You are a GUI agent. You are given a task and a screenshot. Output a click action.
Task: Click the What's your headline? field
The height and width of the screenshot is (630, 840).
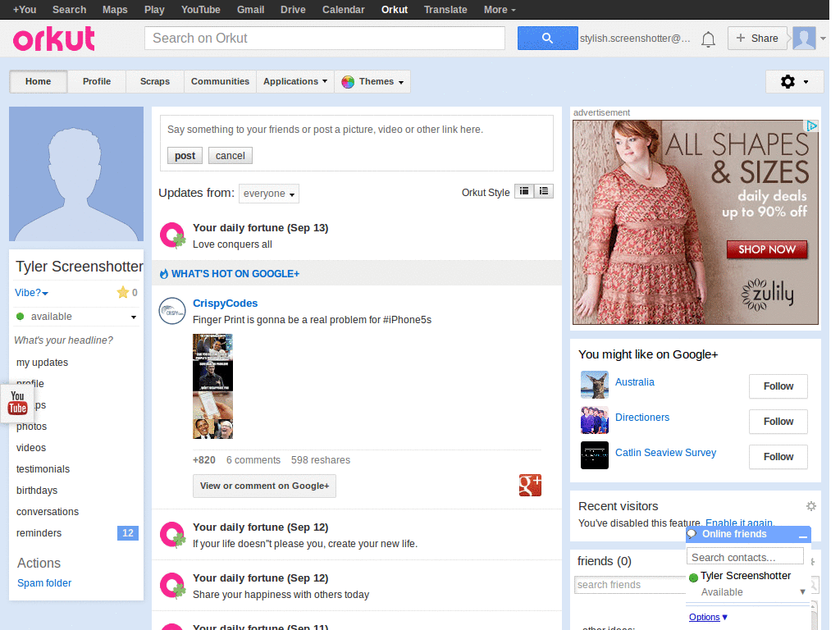tap(64, 340)
